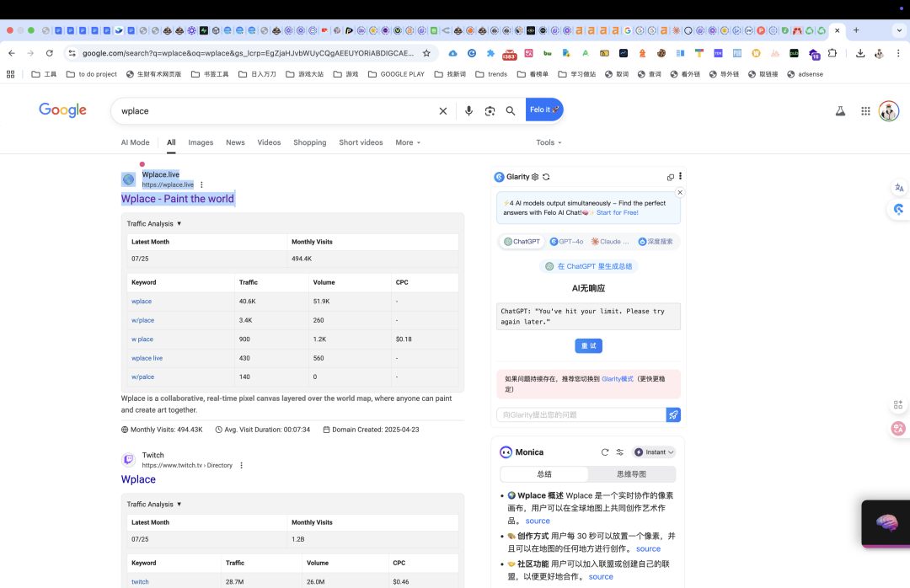Open Google Lens image search icon
The height and width of the screenshot is (588, 910).
[490, 111]
